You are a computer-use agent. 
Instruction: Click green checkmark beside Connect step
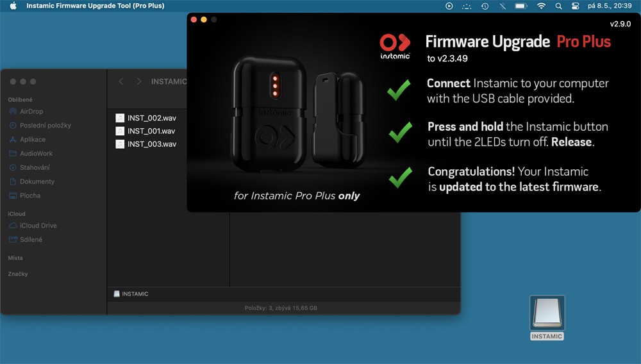pos(399,90)
